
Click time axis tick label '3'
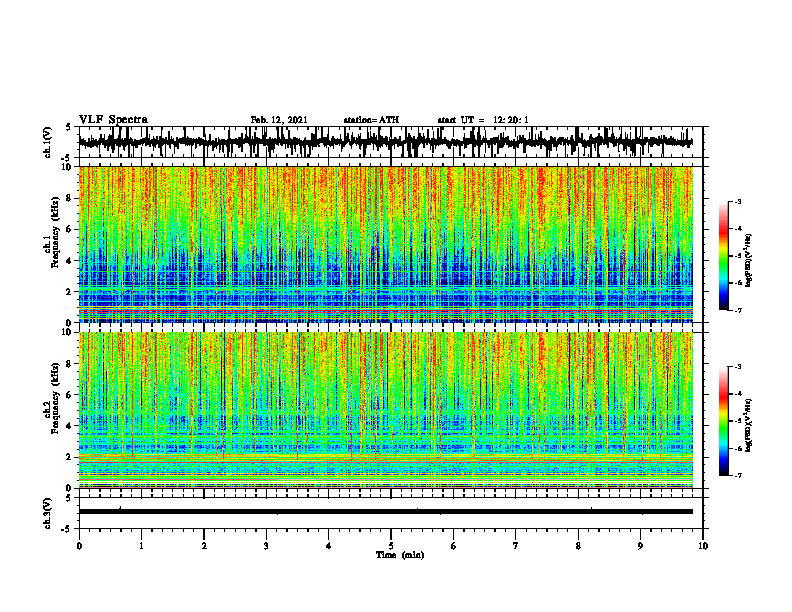coord(266,546)
